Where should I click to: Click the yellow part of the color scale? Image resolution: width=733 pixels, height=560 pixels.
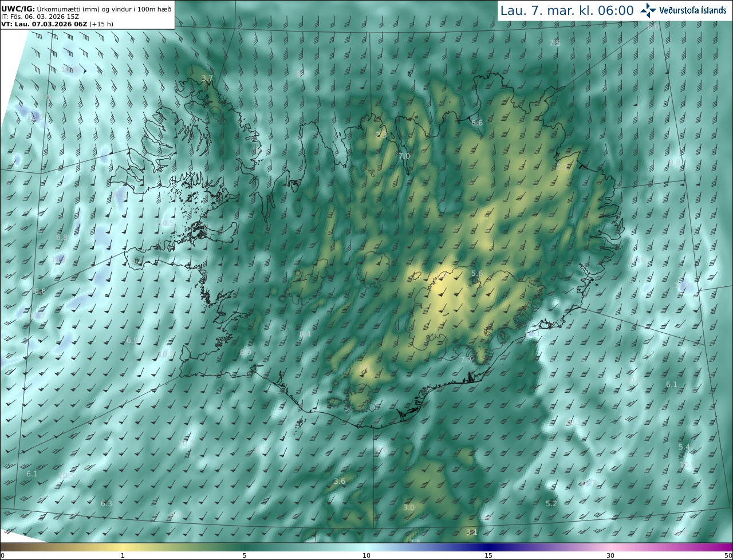click(123, 547)
